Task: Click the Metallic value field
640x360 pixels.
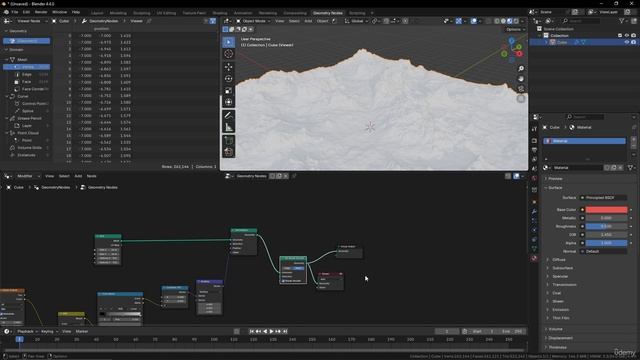Action: click(607, 218)
